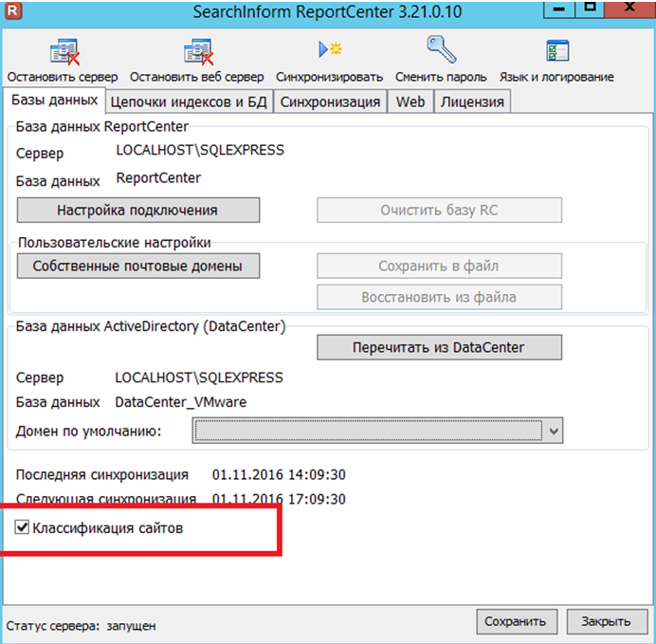Click the last sync time 01.11.2016 14:09:30
This screenshot has height=644, width=656.
pyautogui.click(x=279, y=475)
